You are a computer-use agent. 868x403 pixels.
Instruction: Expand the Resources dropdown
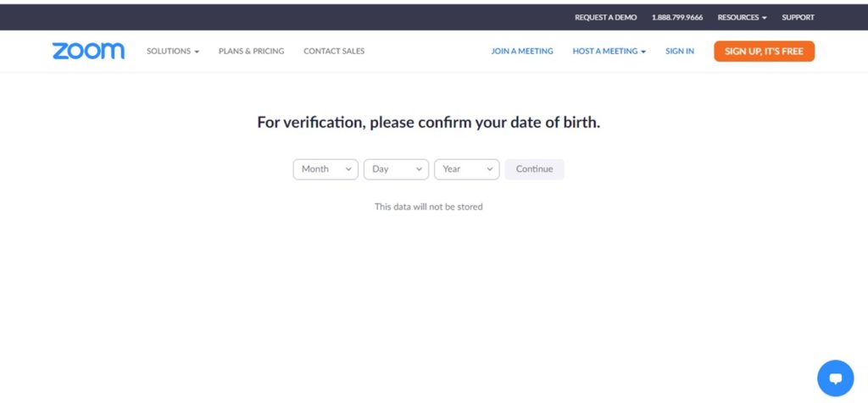(742, 17)
